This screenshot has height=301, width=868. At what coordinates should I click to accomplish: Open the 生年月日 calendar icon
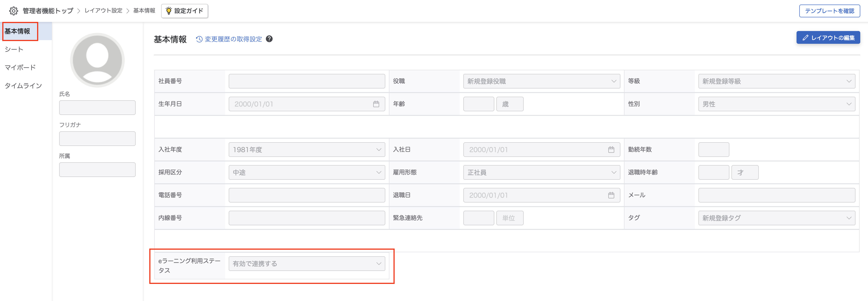(x=376, y=104)
